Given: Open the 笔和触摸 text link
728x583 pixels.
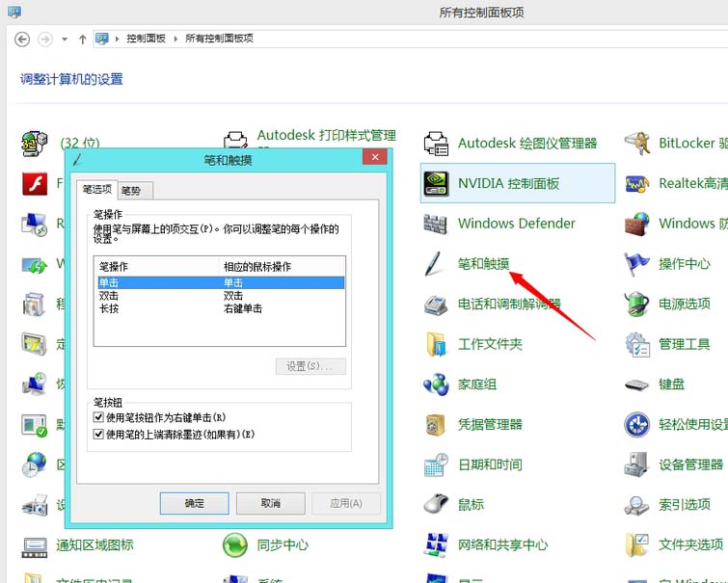Looking at the screenshot, I should pyautogui.click(x=483, y=264).
